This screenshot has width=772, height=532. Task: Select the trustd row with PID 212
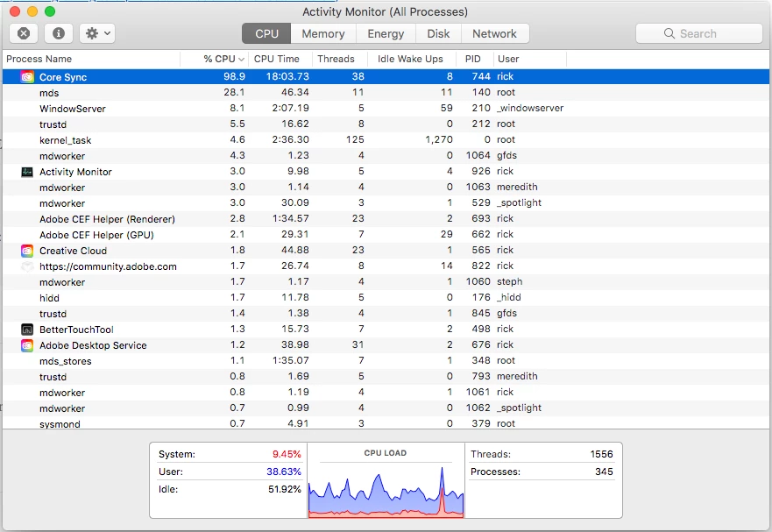(x=386, y=124)
